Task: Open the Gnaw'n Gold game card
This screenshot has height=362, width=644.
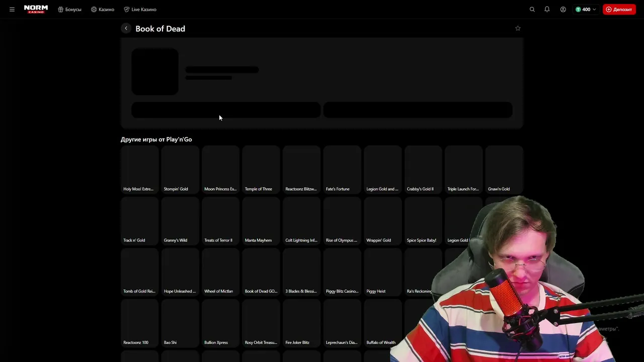Action: tap(504, 169)
